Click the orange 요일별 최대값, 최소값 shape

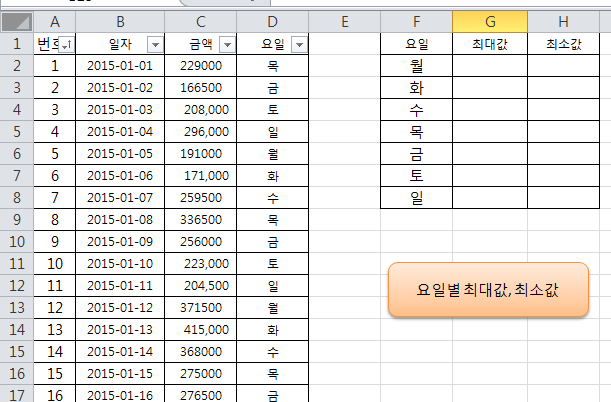pos(488,289)
